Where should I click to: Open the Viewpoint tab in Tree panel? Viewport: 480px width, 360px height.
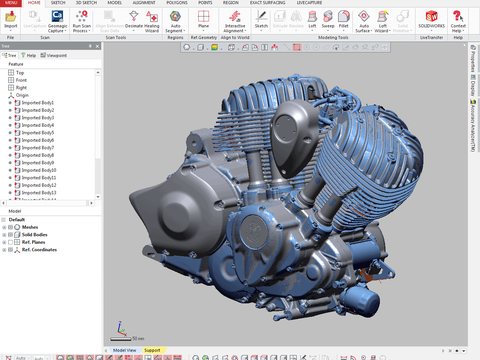tap(54, 55)
